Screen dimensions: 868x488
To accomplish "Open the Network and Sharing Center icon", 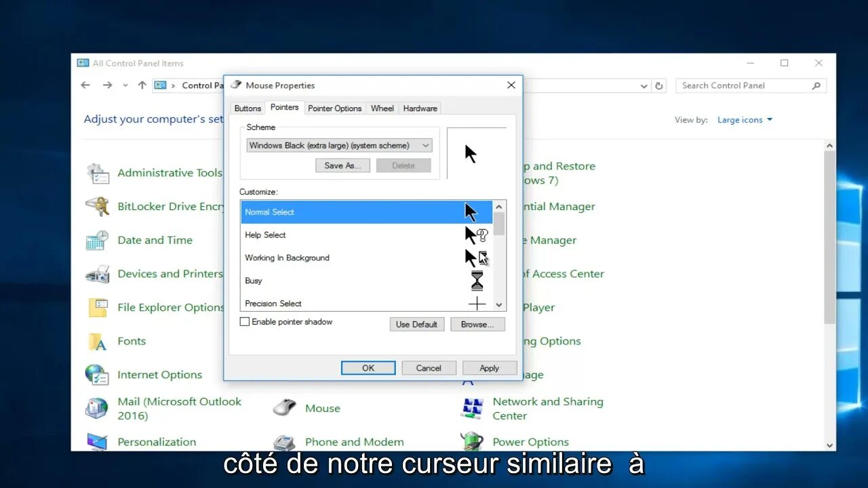I will 472,408.
